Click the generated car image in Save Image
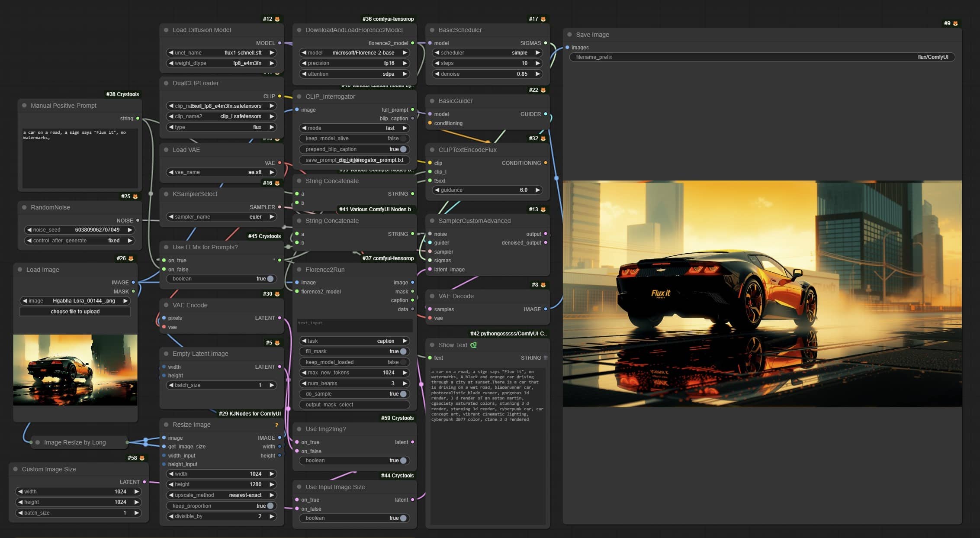 click(x=762, y=293)
